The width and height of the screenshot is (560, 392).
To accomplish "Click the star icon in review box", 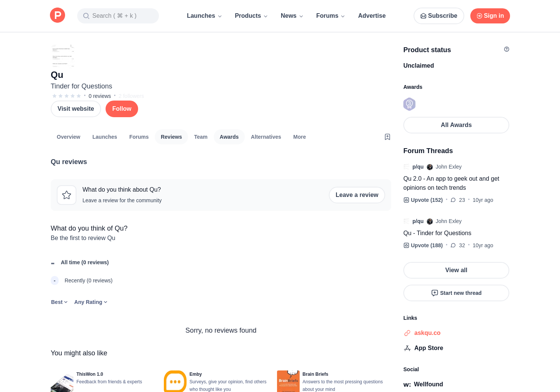I will (x=67, y=195).
